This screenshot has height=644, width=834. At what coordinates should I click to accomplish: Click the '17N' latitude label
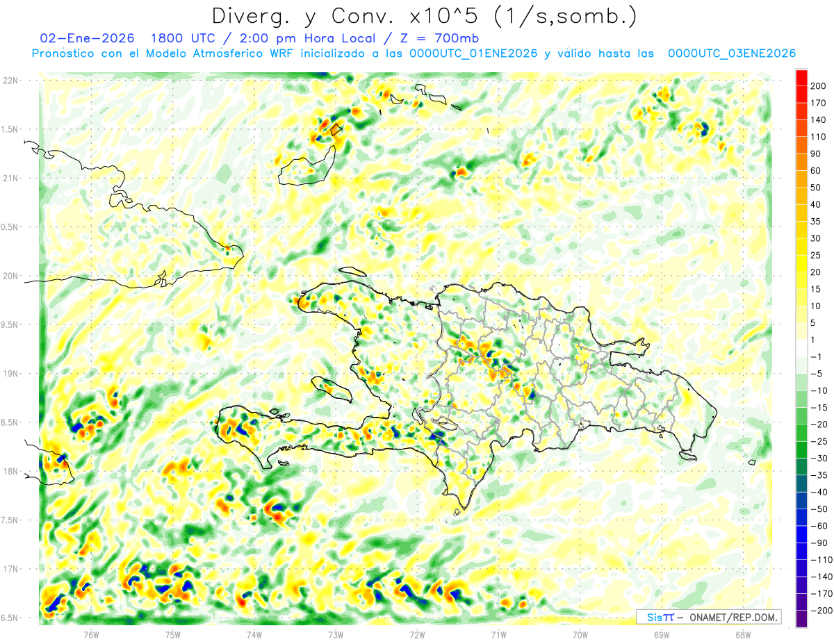coord(10,569)
